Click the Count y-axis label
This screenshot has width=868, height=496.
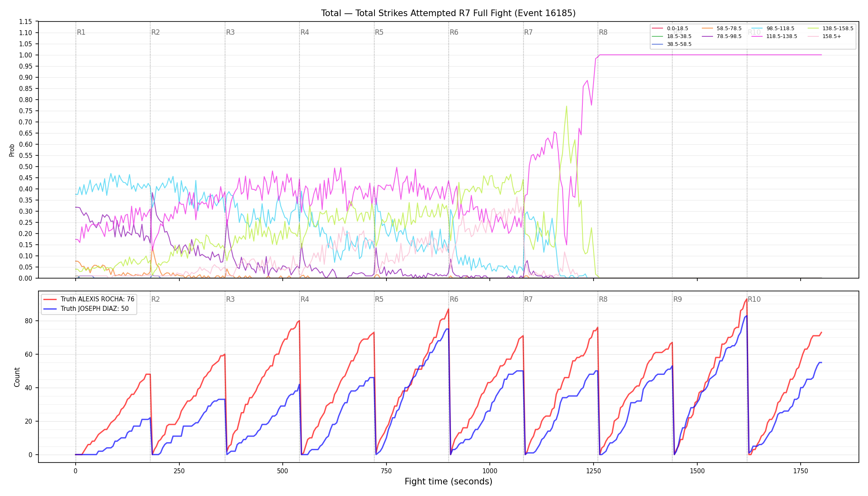click(x=17, y=377)
